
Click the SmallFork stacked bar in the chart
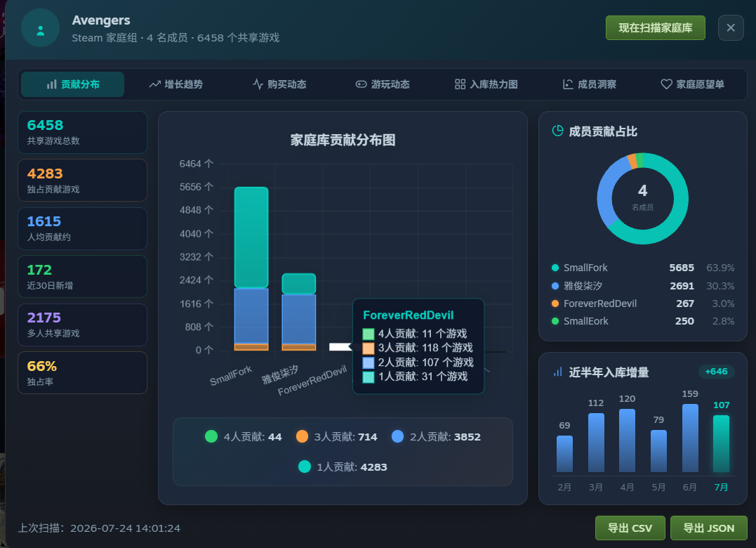(251, 268)
